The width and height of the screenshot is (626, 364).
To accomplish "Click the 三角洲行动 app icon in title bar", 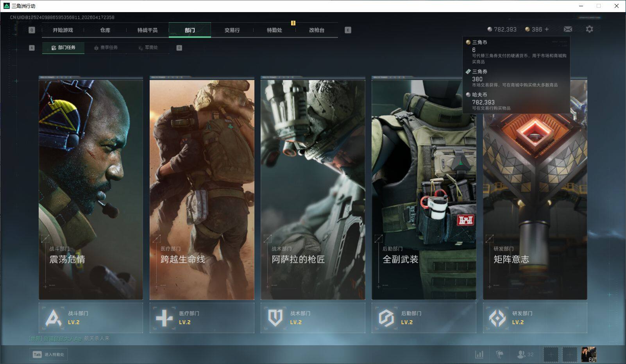I will coord(6,6).
